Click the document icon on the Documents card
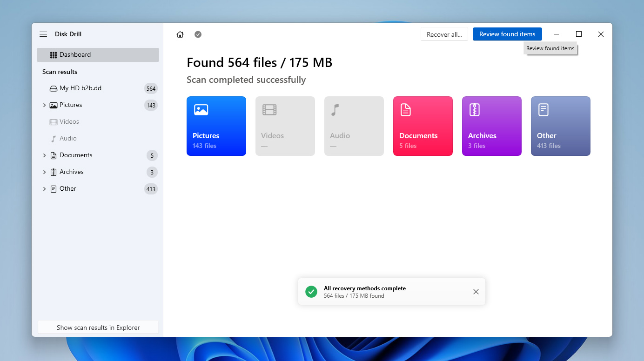This screenshot has height=361, width=644. click(406, 110)
